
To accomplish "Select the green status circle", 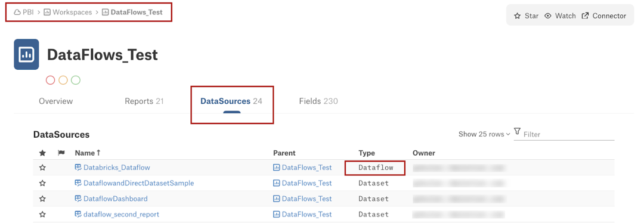I will pos(76,80).
